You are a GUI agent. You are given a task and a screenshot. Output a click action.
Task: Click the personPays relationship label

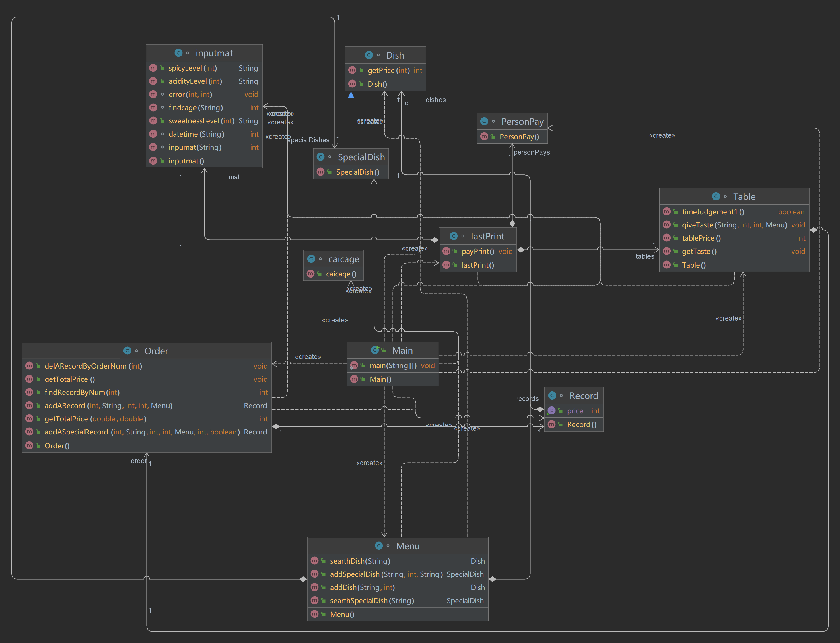(531, 152)
